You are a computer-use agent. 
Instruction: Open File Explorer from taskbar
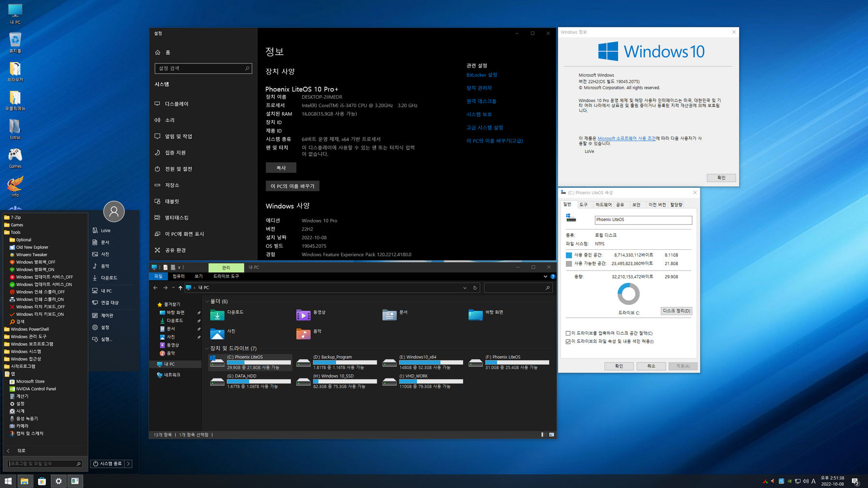[x=24, y=481]
